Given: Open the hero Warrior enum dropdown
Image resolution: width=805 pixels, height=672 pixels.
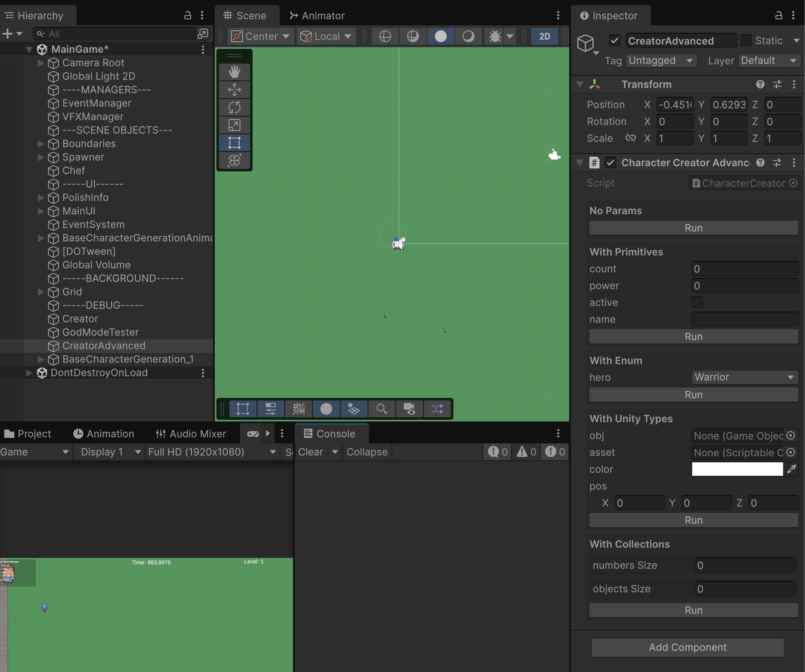Looking at the screenshot, I should pyautogui.click(x=744, y=377).
